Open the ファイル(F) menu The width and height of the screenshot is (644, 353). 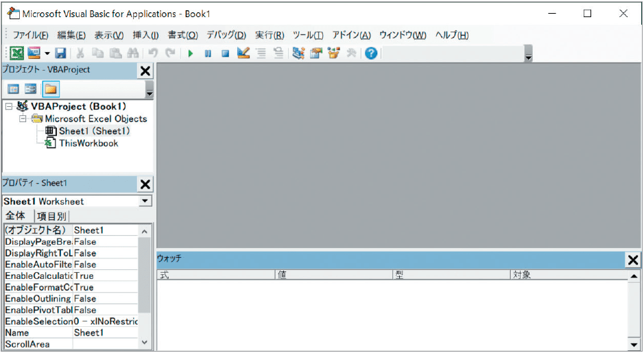click(x=30, y=36)
